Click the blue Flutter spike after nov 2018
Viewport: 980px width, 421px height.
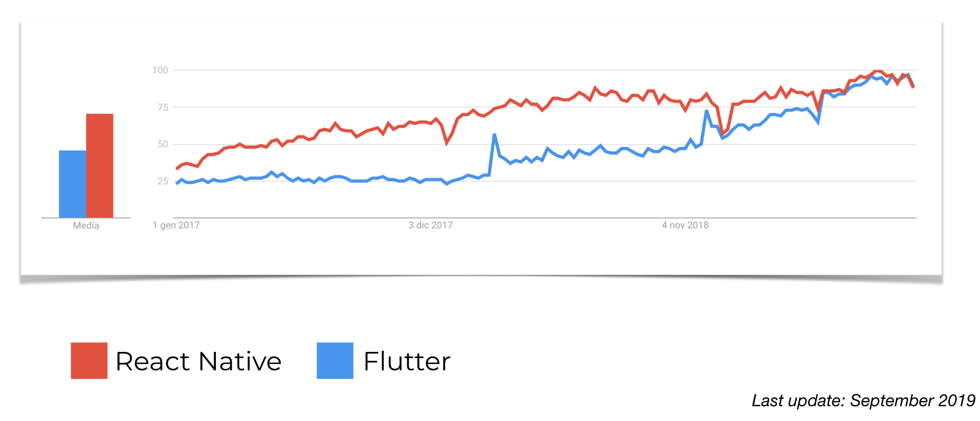click(x=707, y=111)
